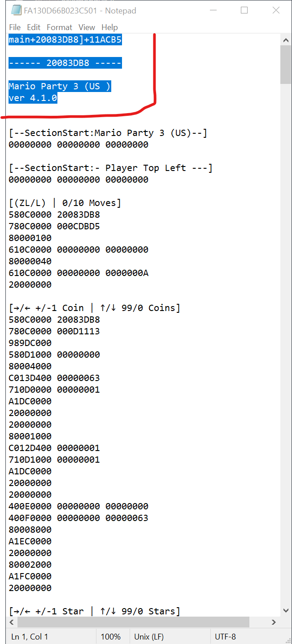Click the Notepad icon in title bar
The height and width of the screenshot is (644, 292).
(16, 10)
